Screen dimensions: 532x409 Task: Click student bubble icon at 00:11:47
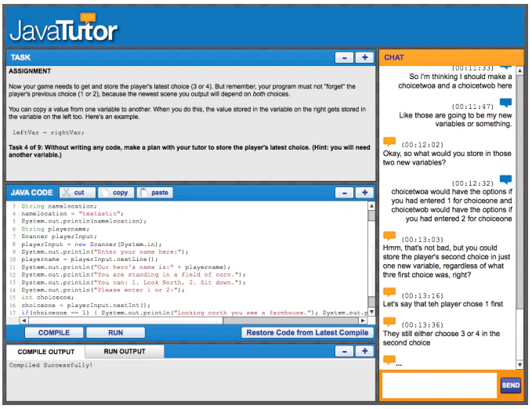[x=505, y=103]
